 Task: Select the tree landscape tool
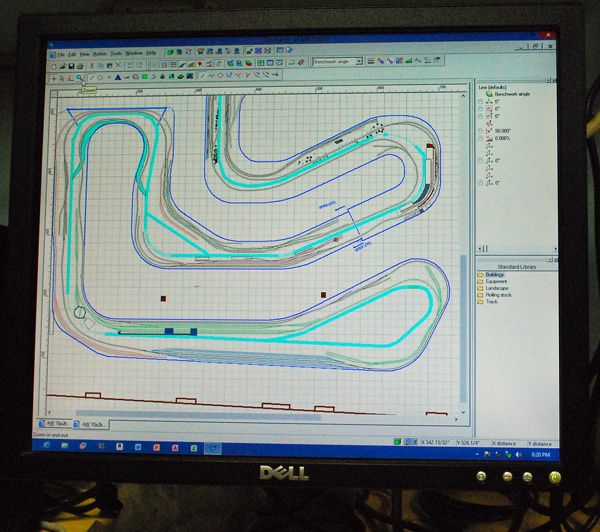(162, 77)
